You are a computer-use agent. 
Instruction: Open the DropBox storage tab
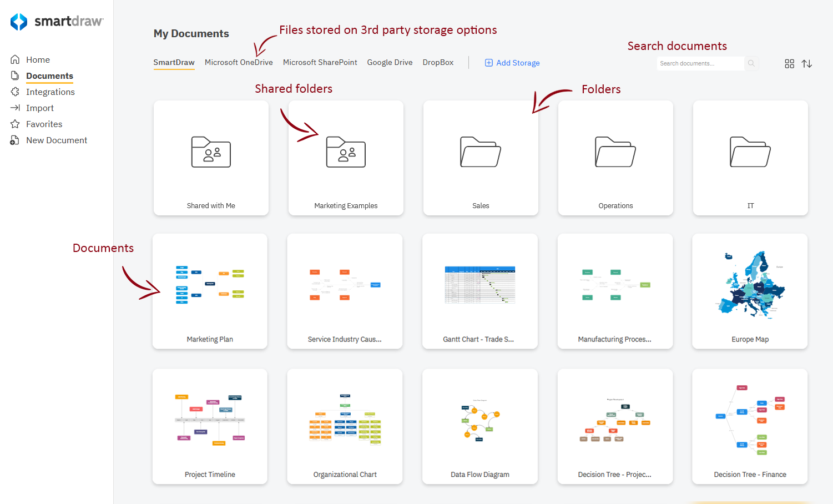pyautogui.click(x=438, y=62)
